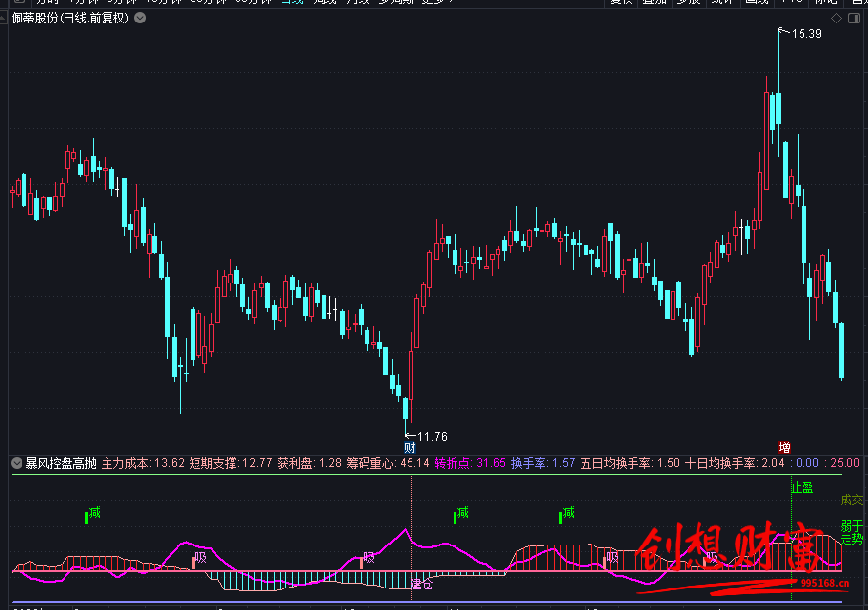
Task: Click the 佩蒂股份(日线,前复权) title text
Action: (69, 19)
